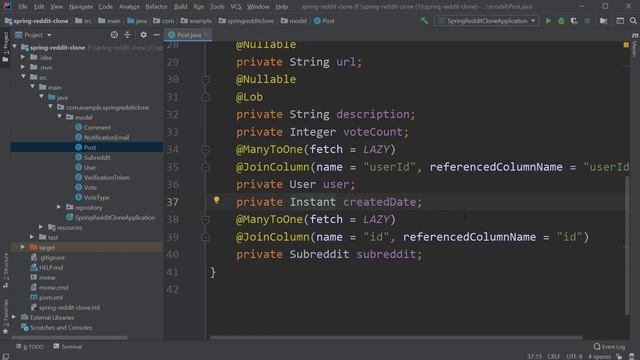640x360 pixels.
Task: Expand the repository package
Action: (60, 207)
